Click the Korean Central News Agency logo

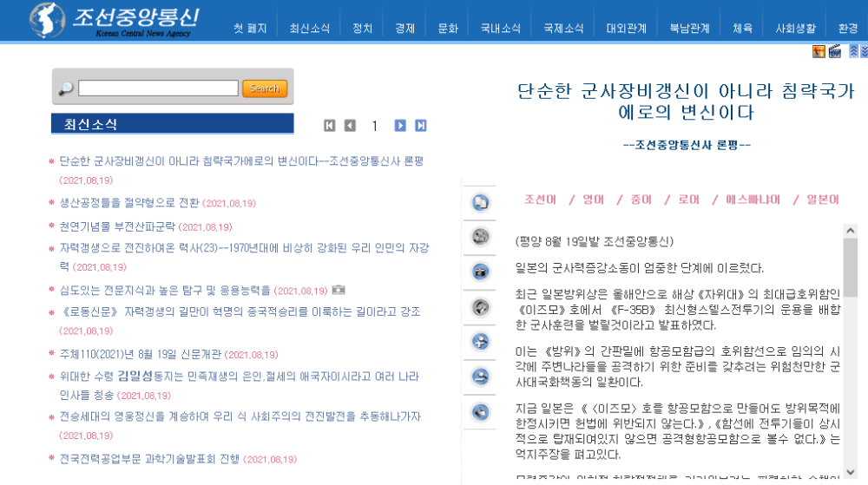click(x=115, y=19)
